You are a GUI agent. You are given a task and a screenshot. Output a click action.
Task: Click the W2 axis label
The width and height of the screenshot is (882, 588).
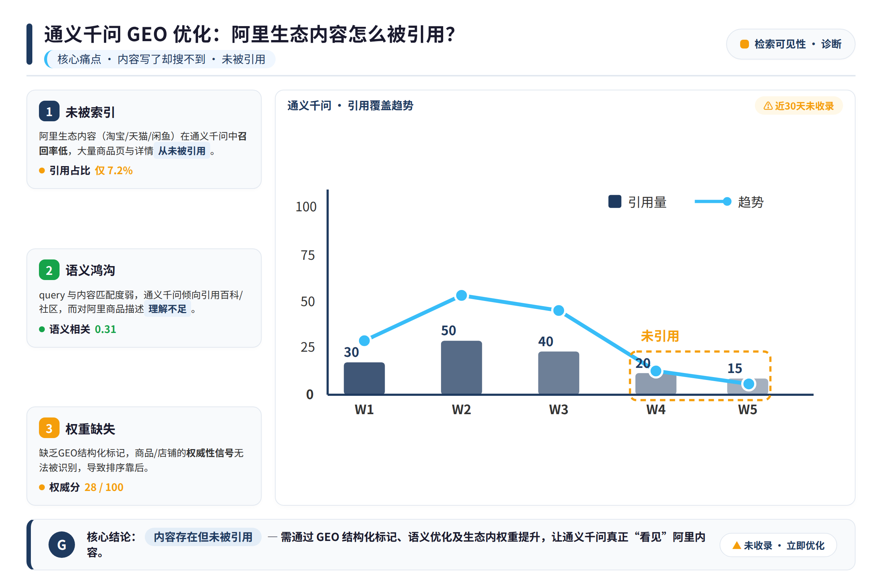click(x=462, y=409)
